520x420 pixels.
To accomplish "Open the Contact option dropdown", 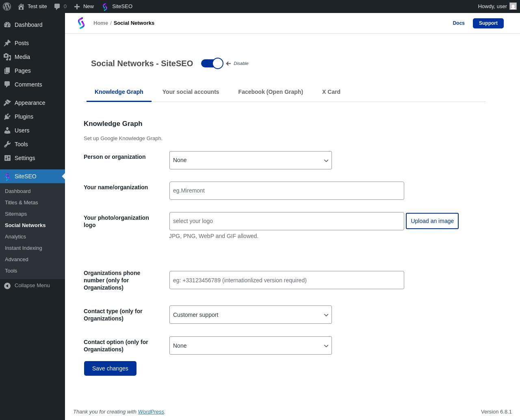I will 250,346.
